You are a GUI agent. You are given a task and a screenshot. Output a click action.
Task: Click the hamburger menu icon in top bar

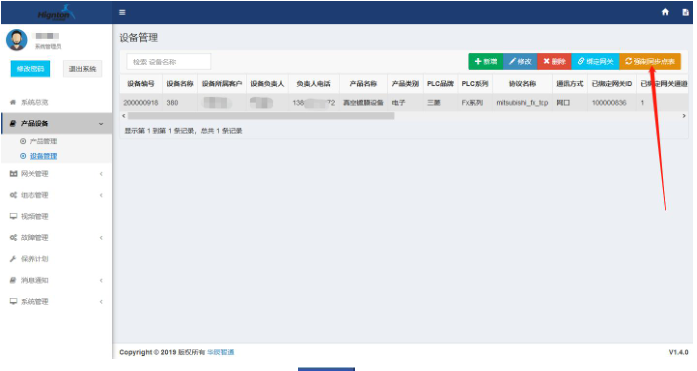pyautogui.click(x=122, y=12)
